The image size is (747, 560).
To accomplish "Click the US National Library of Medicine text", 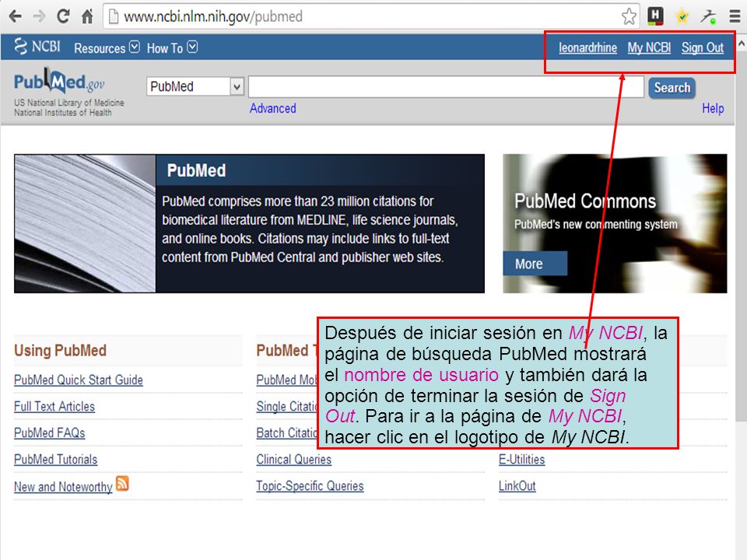I will point(69,103).
